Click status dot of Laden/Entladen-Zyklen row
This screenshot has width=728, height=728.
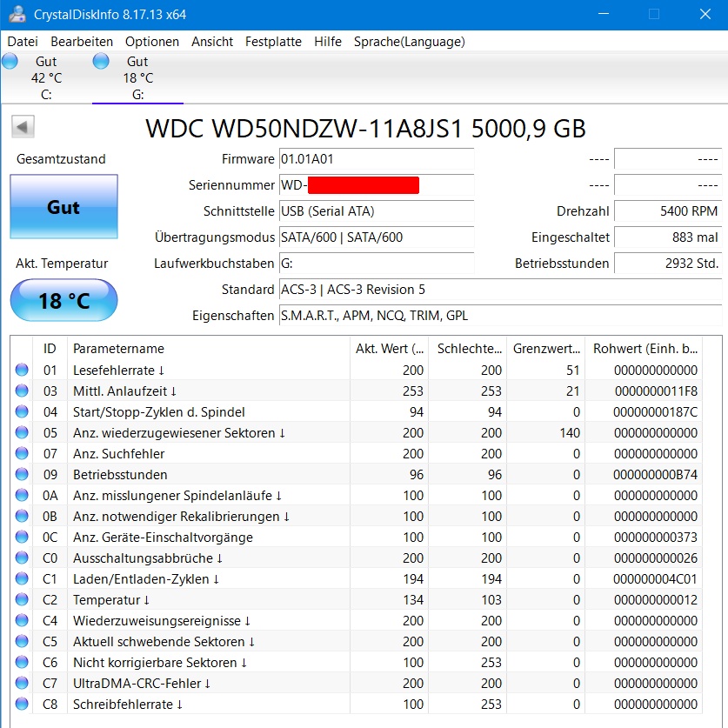tap(22, 578)
